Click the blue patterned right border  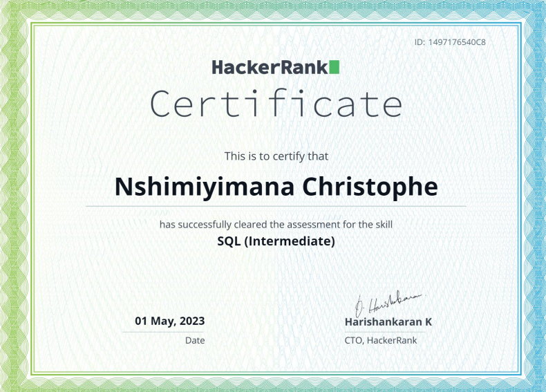[534, 196]
